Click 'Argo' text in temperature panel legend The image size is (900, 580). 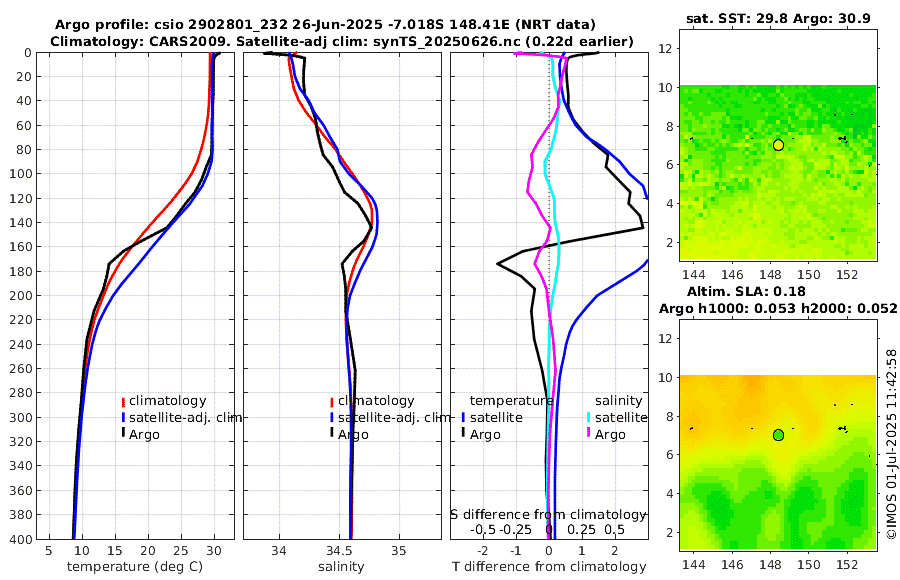[144, 435]
